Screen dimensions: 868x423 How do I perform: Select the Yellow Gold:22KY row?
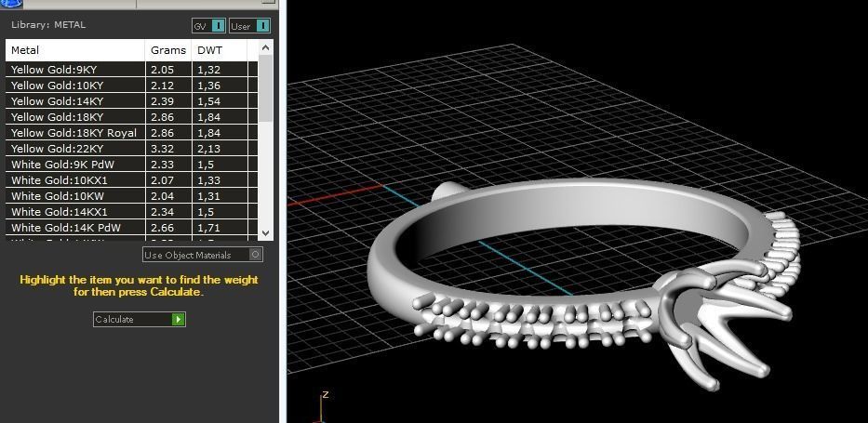[x=132, y=148]
